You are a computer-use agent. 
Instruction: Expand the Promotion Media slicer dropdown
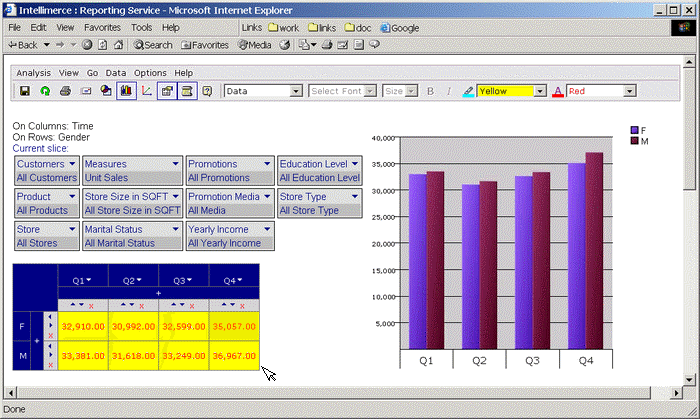tap(267, 196)
